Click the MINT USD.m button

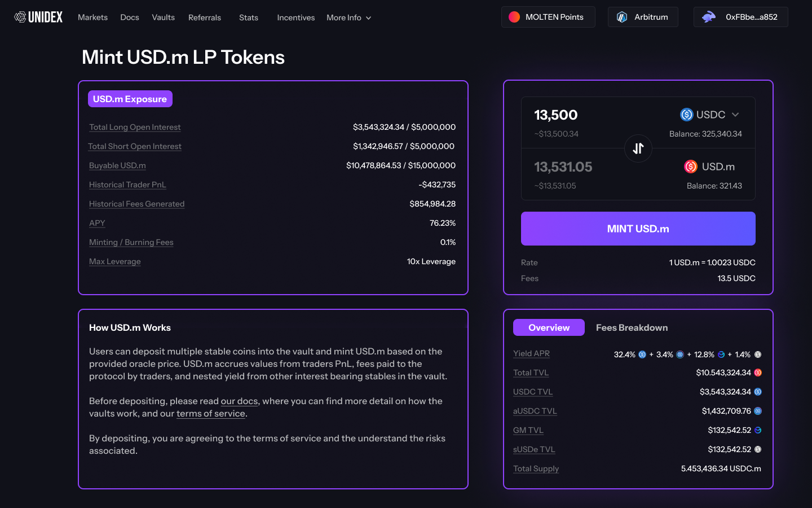click(638, 229)
